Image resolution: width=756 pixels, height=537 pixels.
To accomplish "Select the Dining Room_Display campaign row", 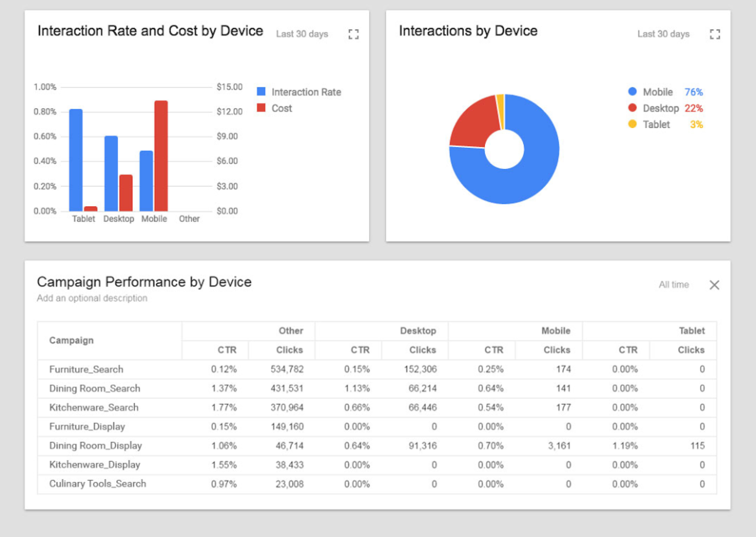I will click(x=95, y=446).
